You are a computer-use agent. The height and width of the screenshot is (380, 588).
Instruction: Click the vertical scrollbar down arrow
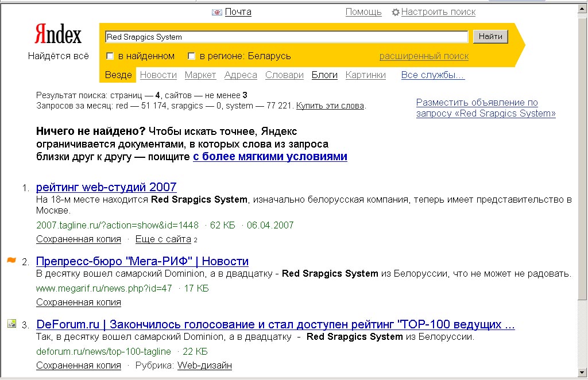(x=582, y=372)
